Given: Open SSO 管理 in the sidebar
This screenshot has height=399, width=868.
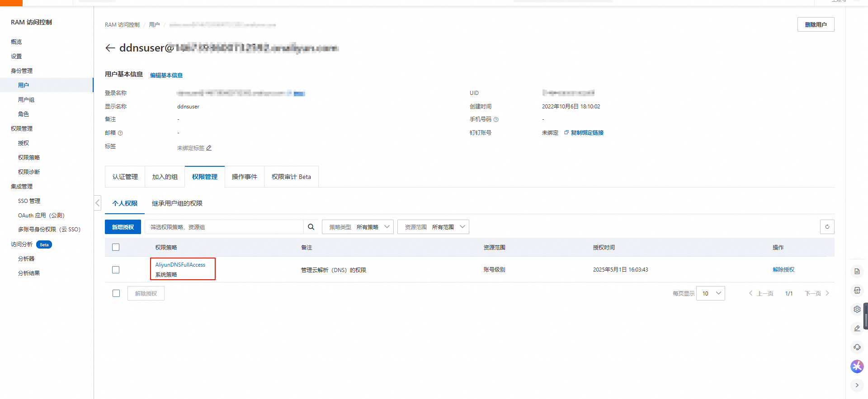Looking at the screenshot, I should (29, 201).
